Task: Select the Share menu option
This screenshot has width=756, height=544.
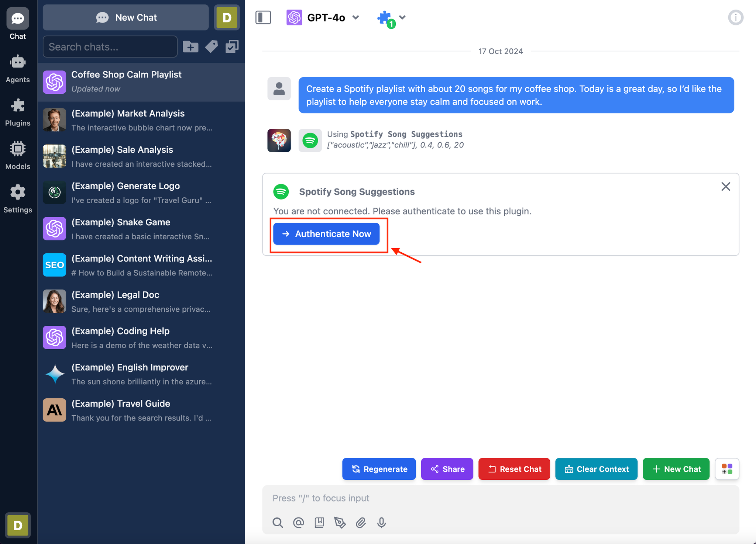Action: click(x=447, y=468)
